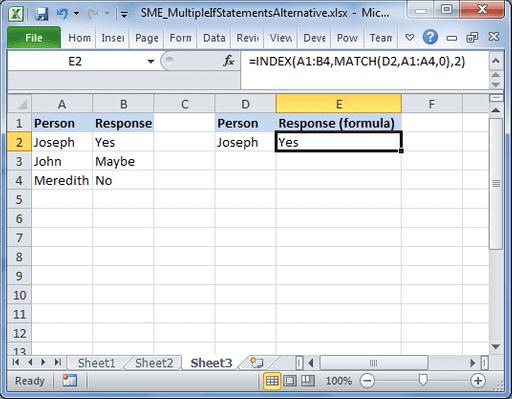Select cell A3 containing John

tap(62, 161)
